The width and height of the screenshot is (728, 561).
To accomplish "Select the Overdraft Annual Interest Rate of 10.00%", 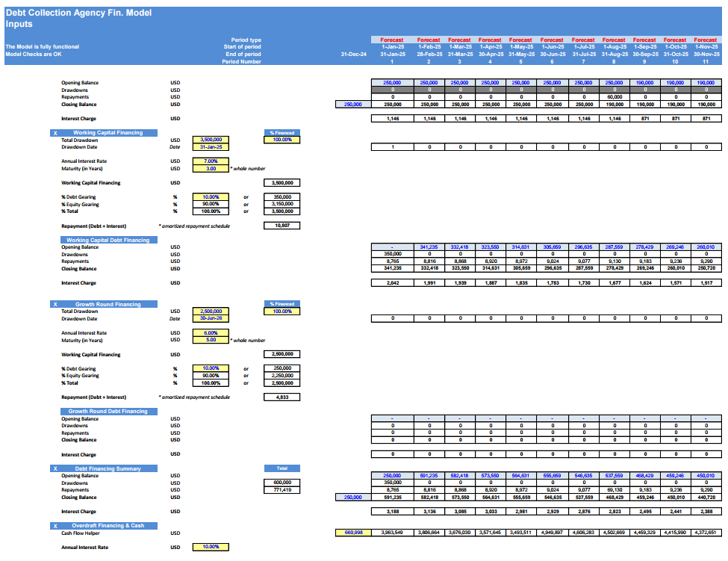I will [x=211, y=546].
